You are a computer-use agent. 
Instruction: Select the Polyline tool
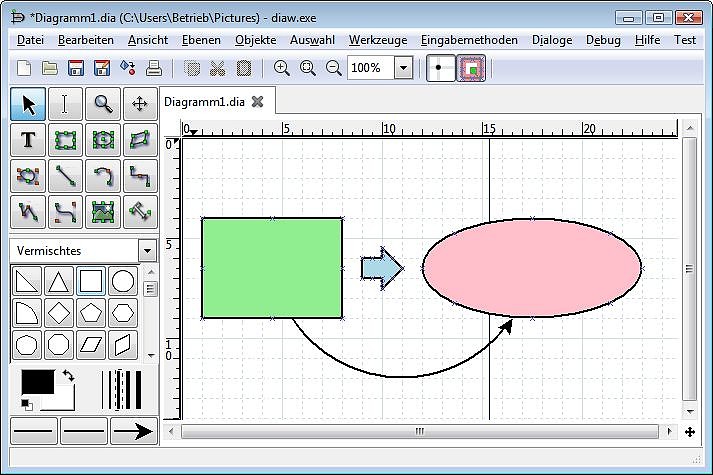(28, 212)
